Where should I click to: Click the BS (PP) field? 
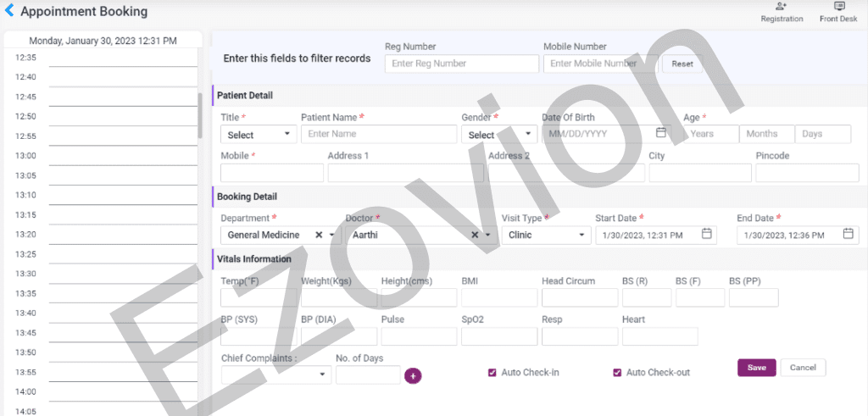click(754, 297)
